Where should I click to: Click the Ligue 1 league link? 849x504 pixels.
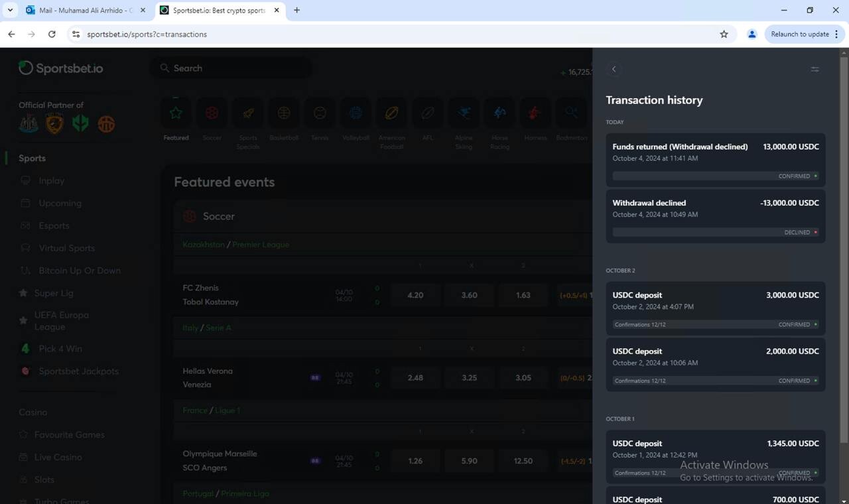(x=226, y=410)
